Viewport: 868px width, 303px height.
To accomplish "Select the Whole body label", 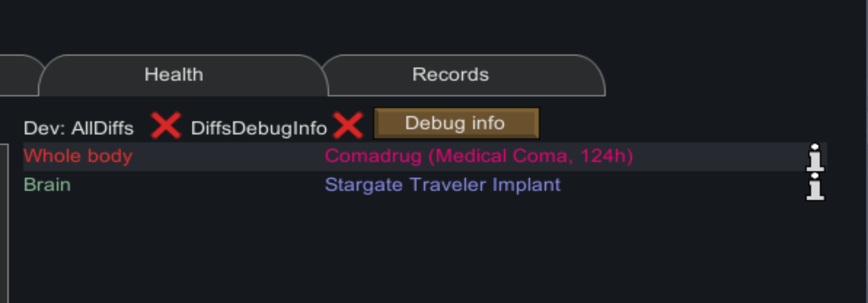I will [78, 156].
